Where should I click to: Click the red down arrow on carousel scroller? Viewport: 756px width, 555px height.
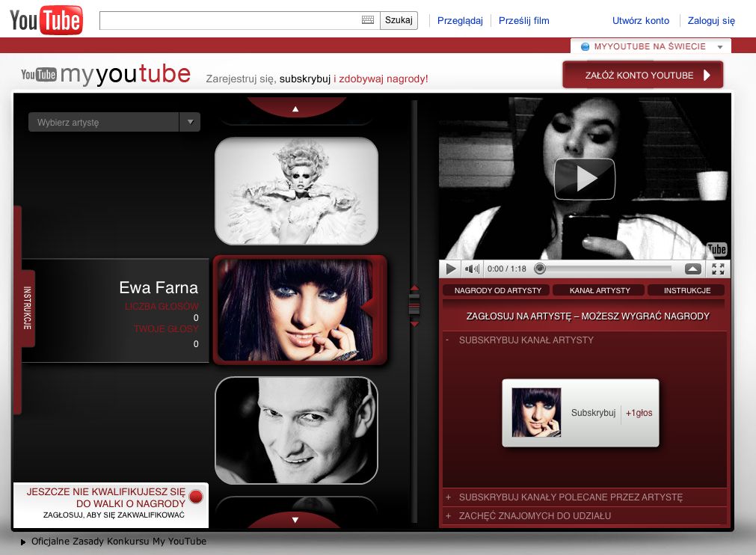pos(415,324)
